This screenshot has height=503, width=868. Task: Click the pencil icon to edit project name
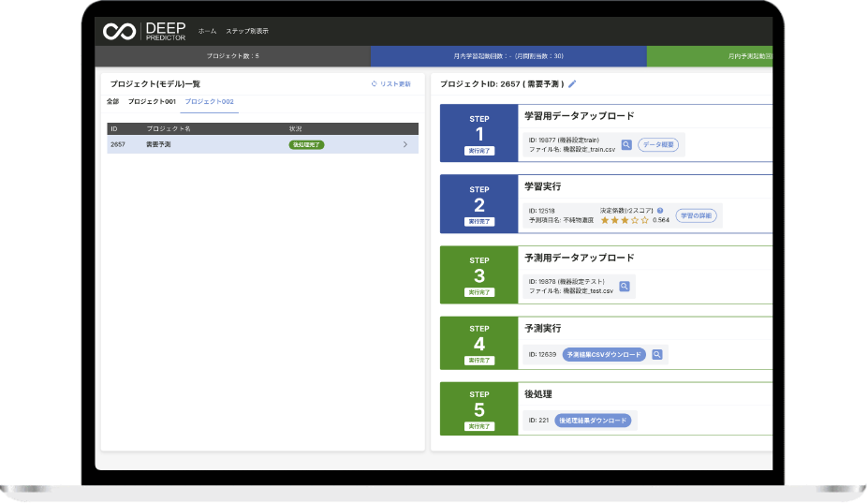573,83
